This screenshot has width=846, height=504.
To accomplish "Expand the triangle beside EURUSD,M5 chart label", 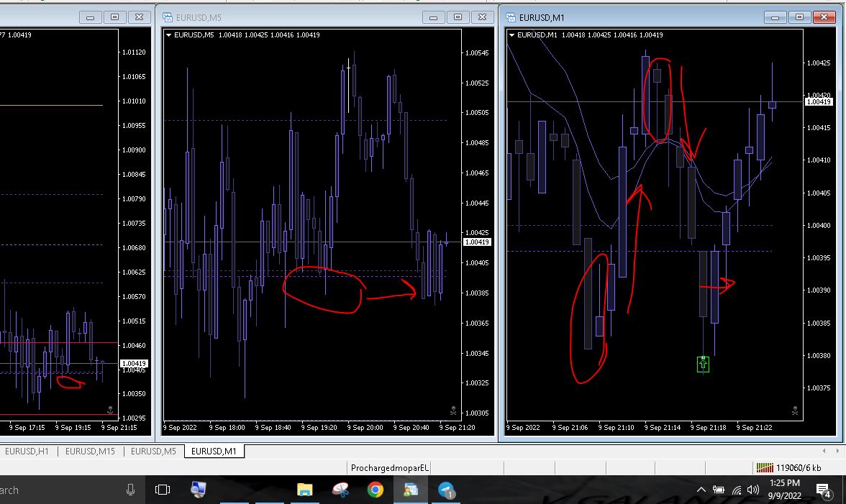I will [168, 35].
